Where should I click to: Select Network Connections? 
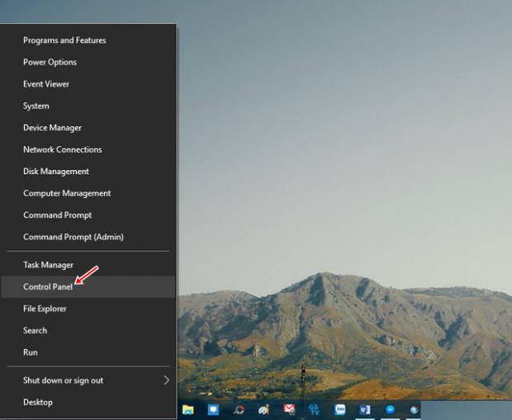tap(63, 149)
